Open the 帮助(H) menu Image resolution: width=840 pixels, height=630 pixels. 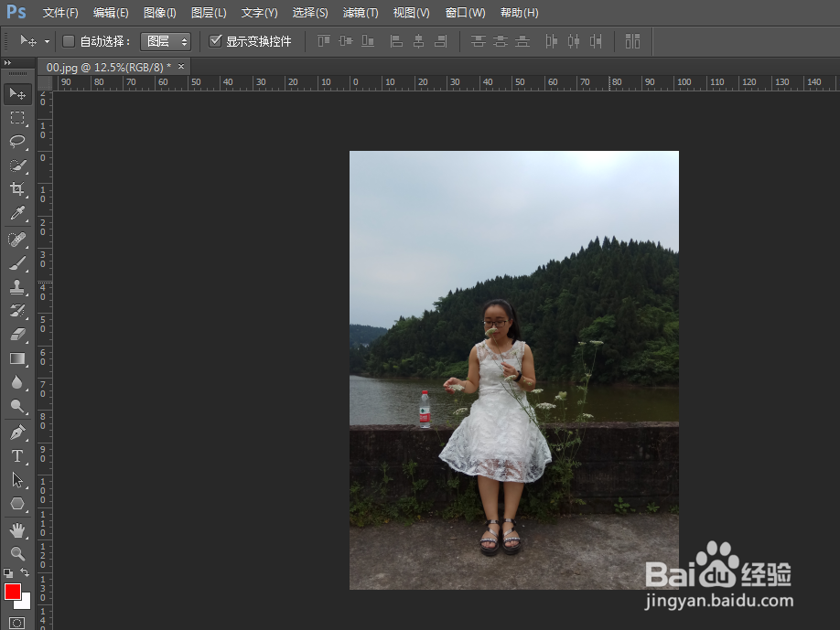click(519, 12)
